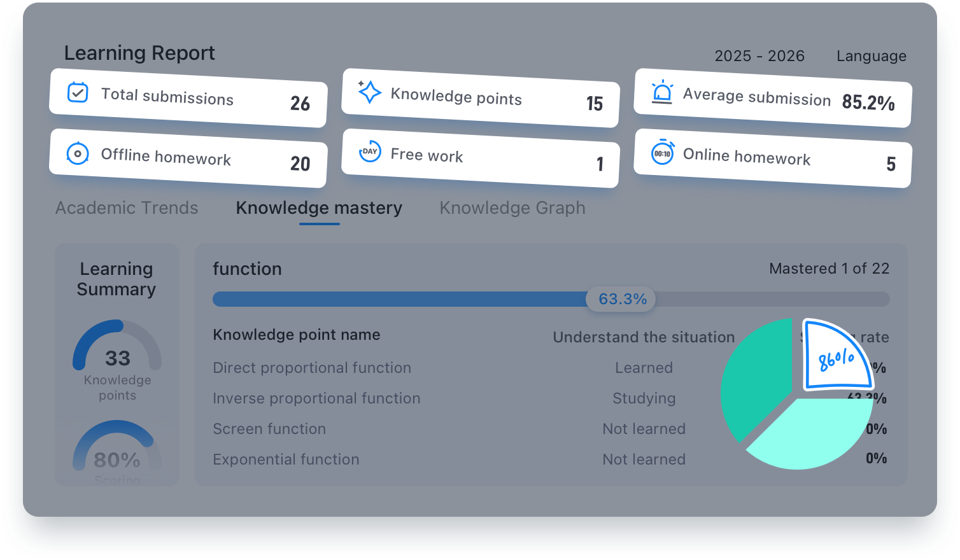Click the Direct proportional function row
960x560 pixels.
pyautogui.click(x=312, y=368)
